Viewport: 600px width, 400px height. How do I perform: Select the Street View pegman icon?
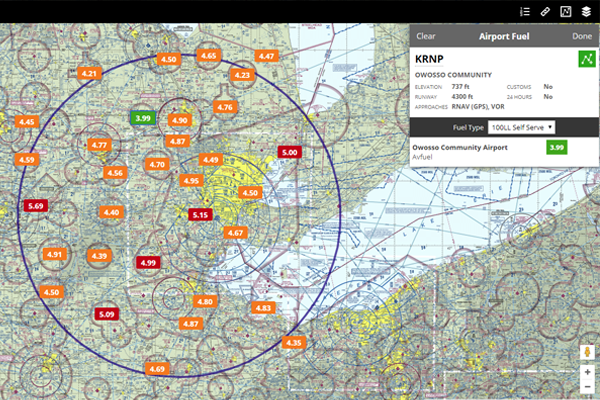pos(587,354)
